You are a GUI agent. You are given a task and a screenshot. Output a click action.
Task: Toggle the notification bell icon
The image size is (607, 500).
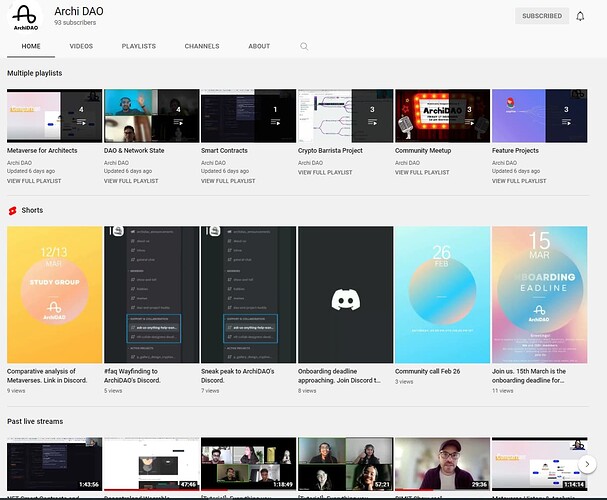point(580,16)
